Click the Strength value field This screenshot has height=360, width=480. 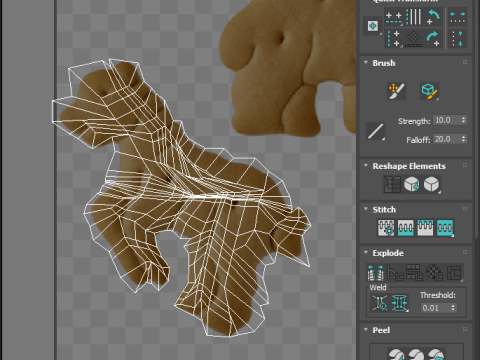pyautogui.click(x=446, y=120)
